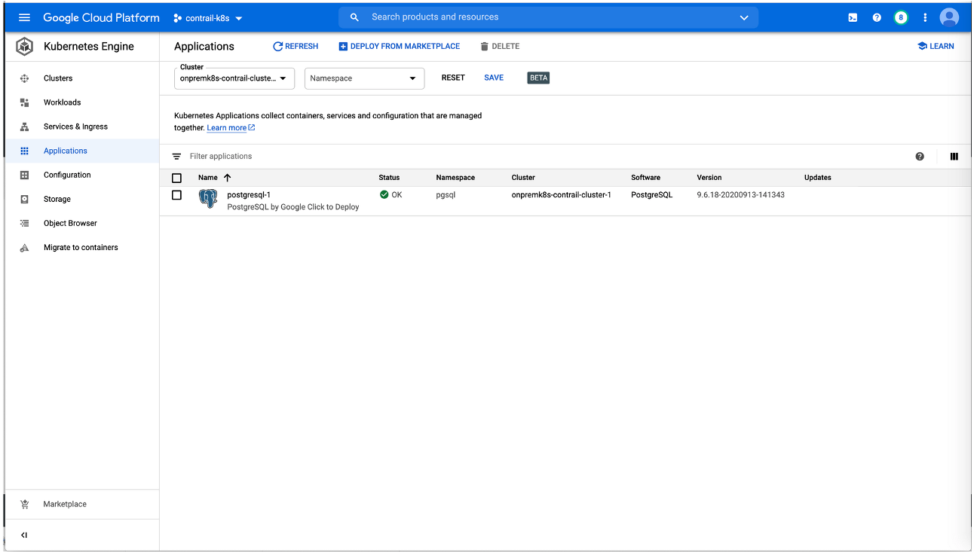Screen dimensions: 980x559
Task: Click Deploy from Marketplace button
Action: click(399, 47)
